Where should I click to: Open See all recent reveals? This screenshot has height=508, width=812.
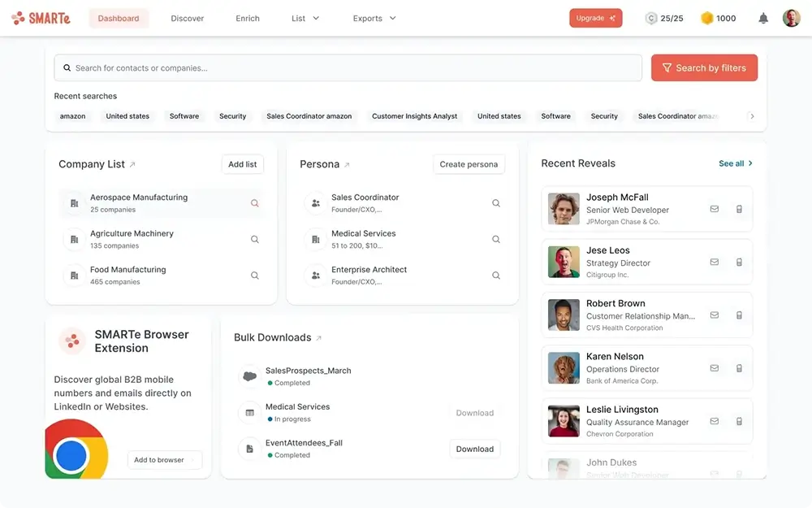click(736, 163)
